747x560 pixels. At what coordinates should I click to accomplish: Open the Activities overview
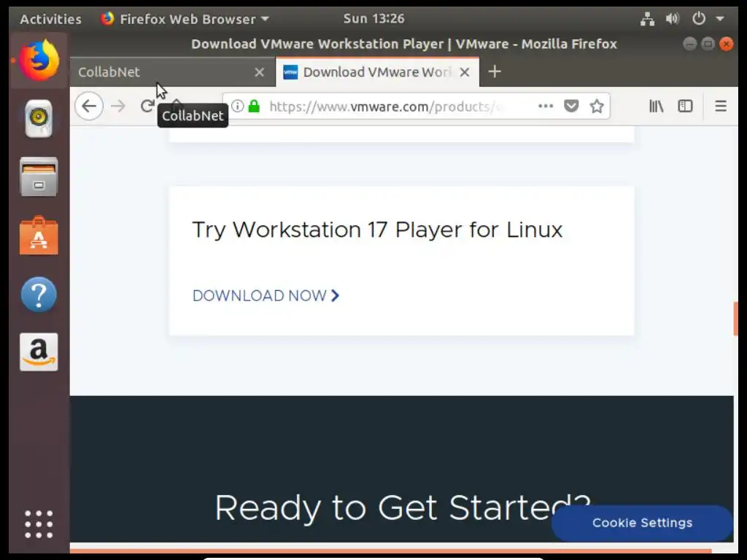pos(50,19)
